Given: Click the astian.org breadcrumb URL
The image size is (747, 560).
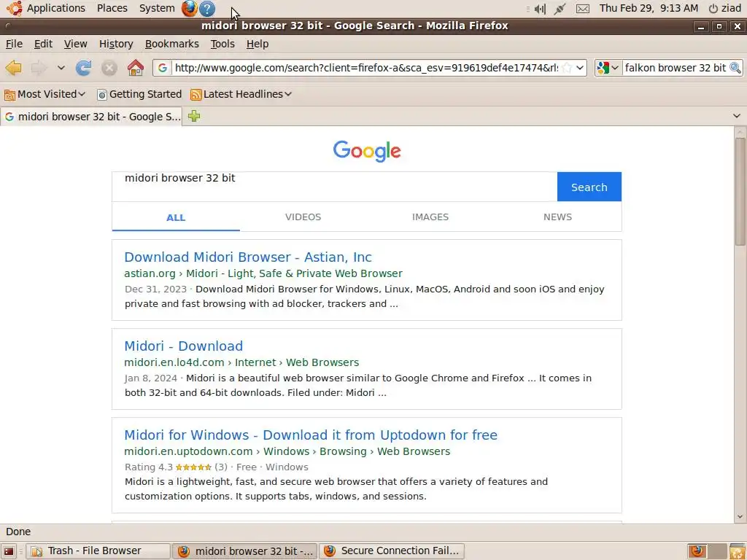Looking at the screenshot, I should tap(263, 273).
